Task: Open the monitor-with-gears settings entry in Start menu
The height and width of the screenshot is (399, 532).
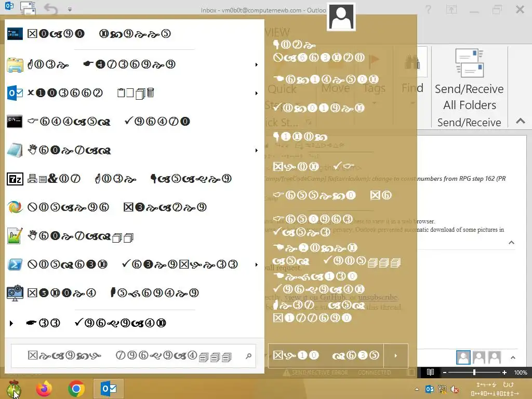Action: (x=134, y=293)
